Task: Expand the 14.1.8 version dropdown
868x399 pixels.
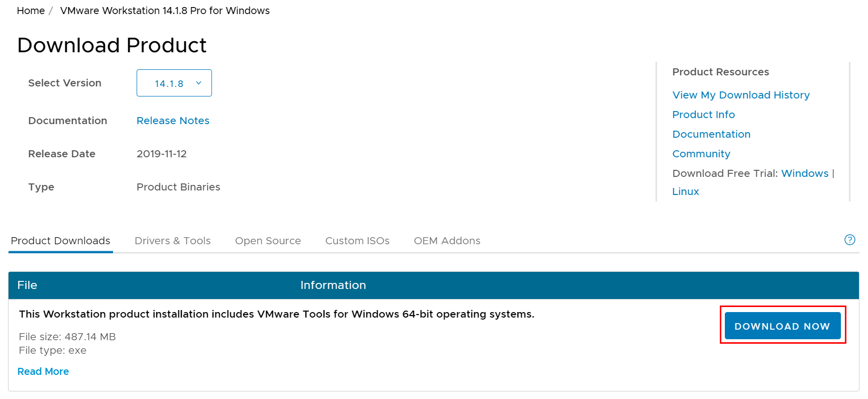Action: click(x=174, y=83)
